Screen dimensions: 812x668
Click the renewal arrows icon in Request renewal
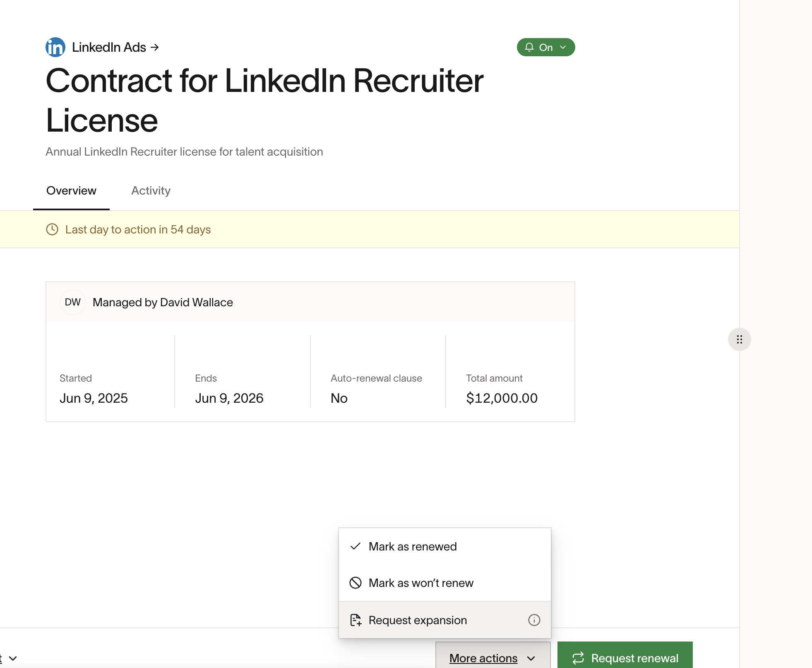pos(578,658)
